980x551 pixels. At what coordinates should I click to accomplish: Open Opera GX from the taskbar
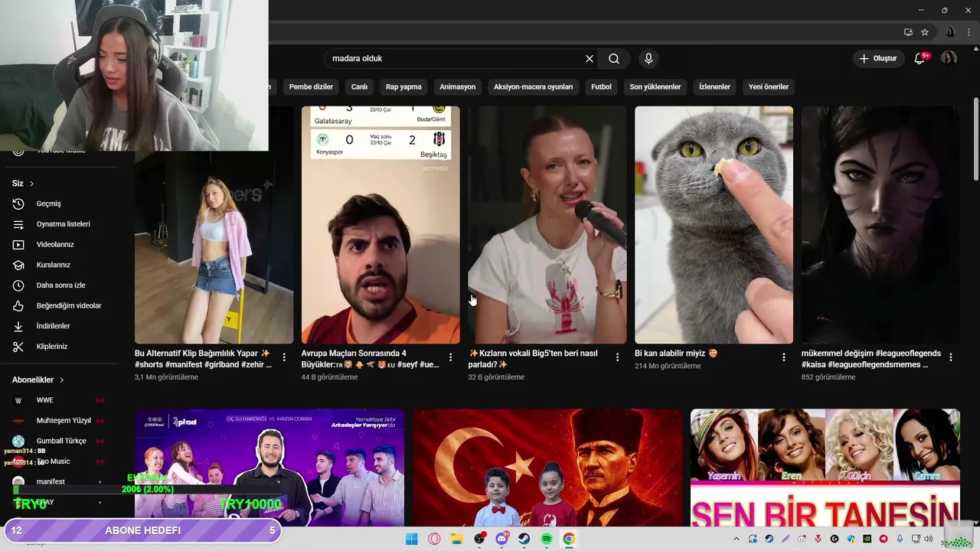click(434, 539)
